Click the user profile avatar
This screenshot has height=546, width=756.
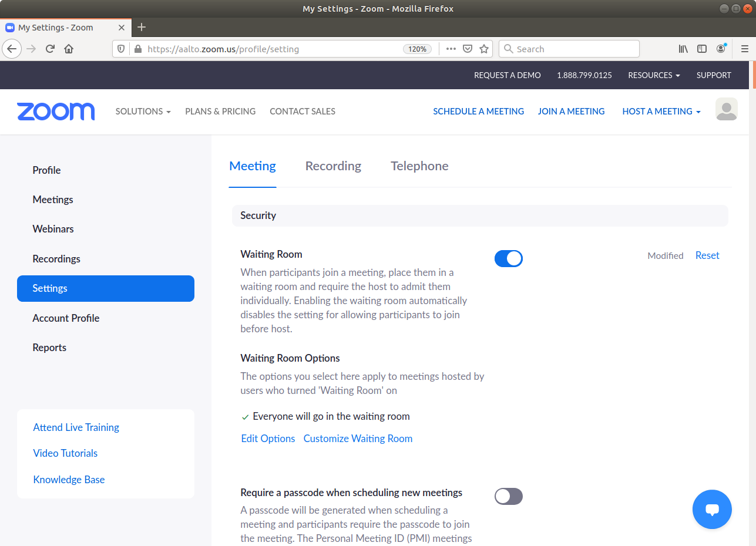(x=726, y=110)
